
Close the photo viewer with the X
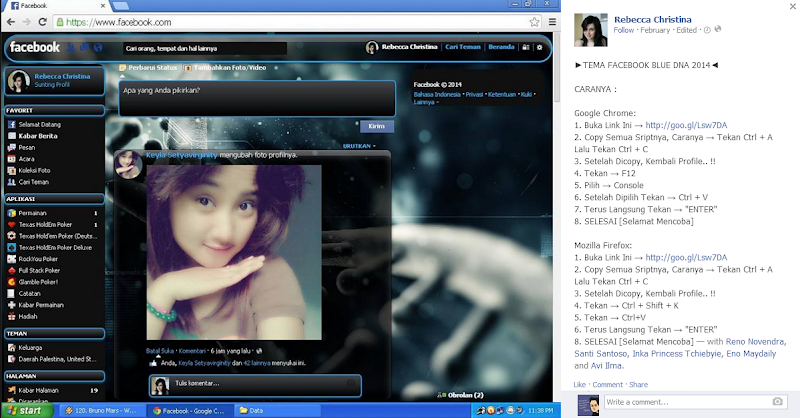tap(793, 6)
